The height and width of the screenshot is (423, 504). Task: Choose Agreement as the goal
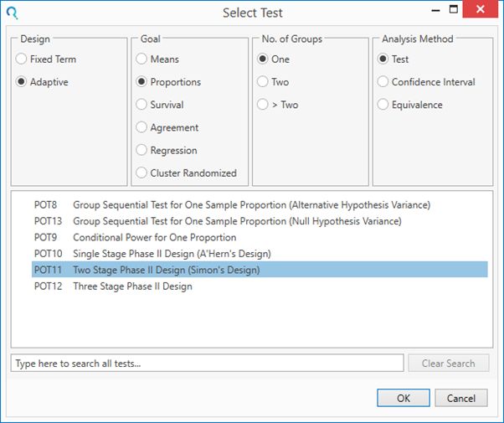pos(141,127)
